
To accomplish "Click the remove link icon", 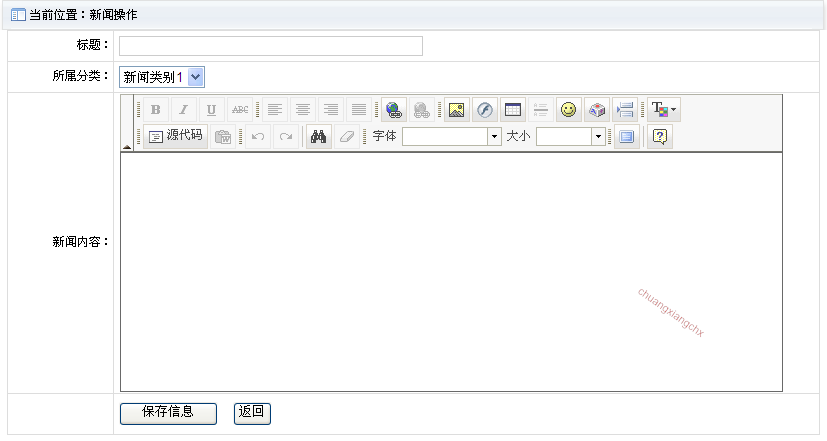I will (x=421, y=109).
